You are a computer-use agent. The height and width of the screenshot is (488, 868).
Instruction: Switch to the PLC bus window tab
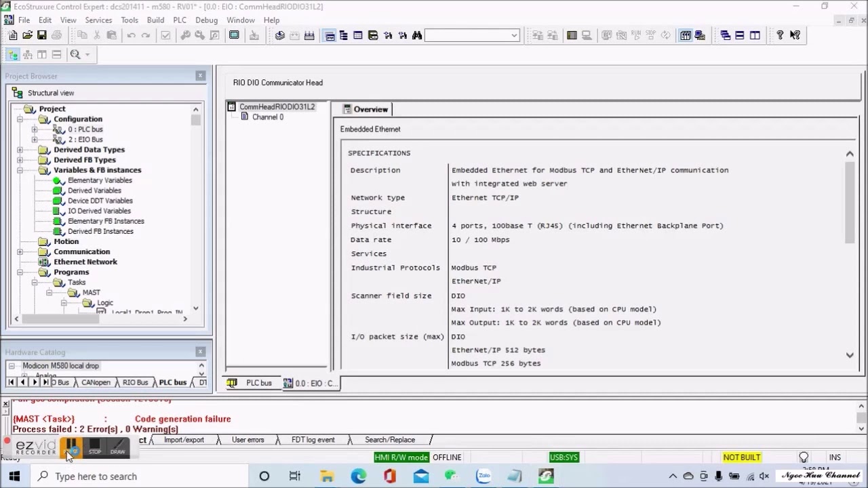click(252, 383)
